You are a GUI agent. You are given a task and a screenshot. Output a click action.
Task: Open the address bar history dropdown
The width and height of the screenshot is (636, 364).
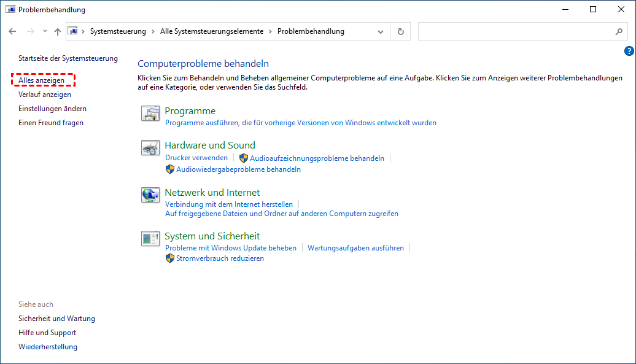coord(381,31)
